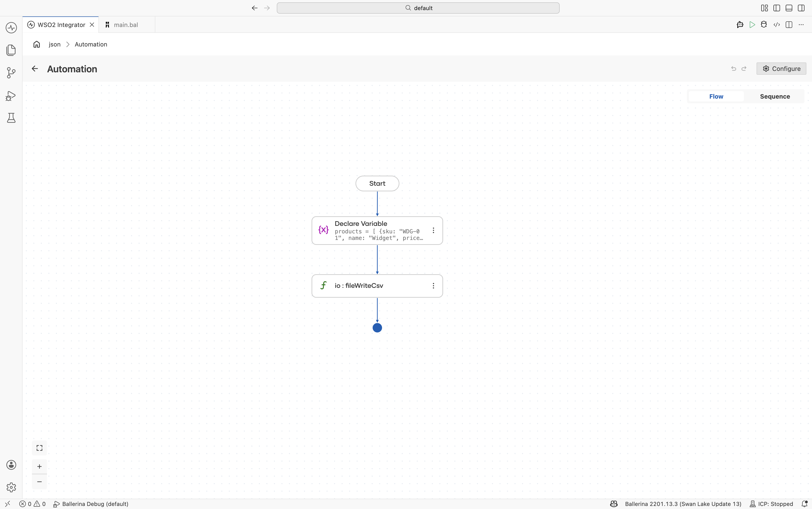Open the Testing flask icon in sidebar

click(11, 118)
